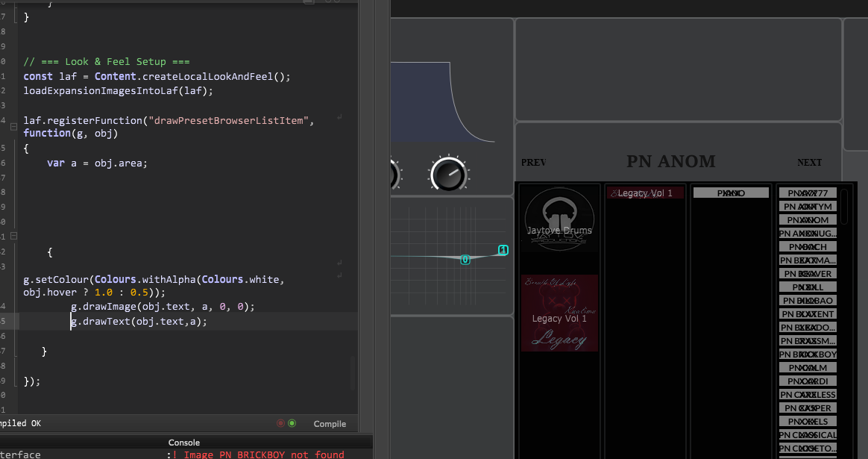Viewport: 868px width, 459px height.
Task: Select the PIANO category item
Action: 731,193
